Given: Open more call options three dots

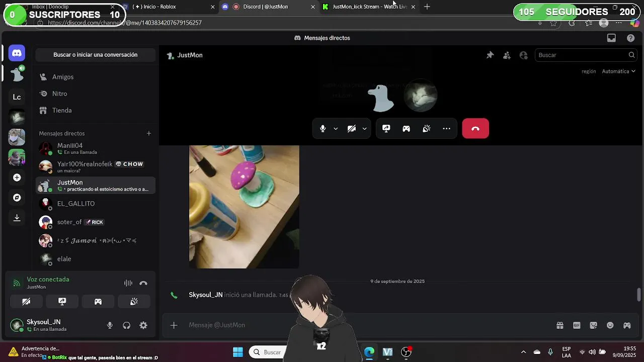Looking at the screenshot, I should (446, 129).
